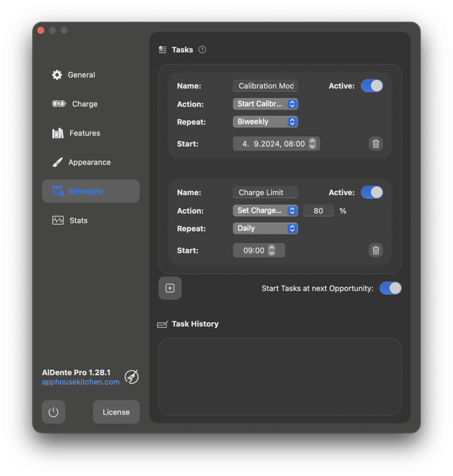Open the apphousekitchen.com link
Screen dimensions: 453x476
(x=80, y=382)
